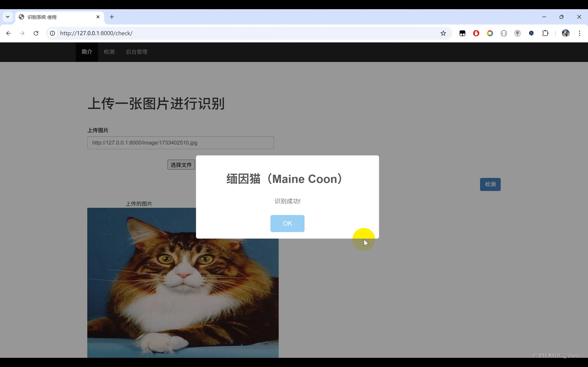Click the bookmark star icon
The width and height of the screenshot is (588, 367).
(443, 33)
